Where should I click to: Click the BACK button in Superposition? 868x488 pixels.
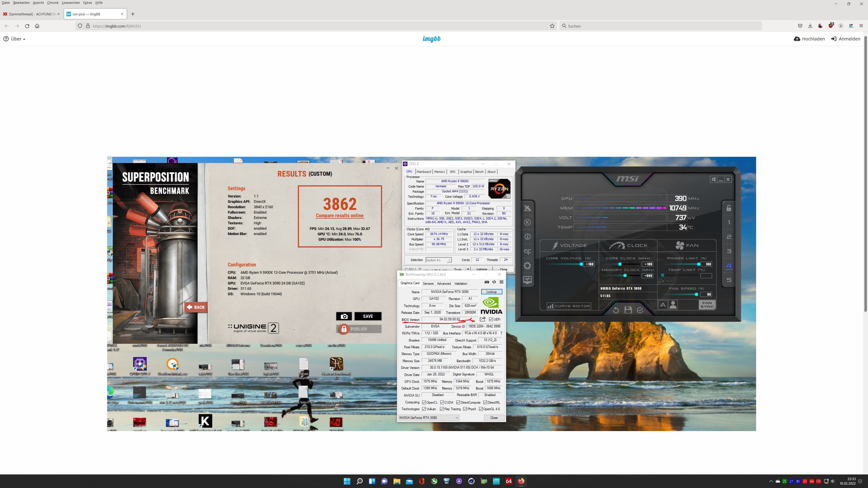[196, 307]
